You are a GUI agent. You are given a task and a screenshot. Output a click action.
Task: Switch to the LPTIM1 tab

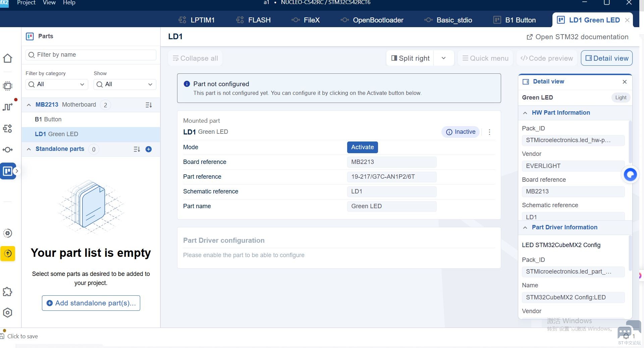point(197,20)
